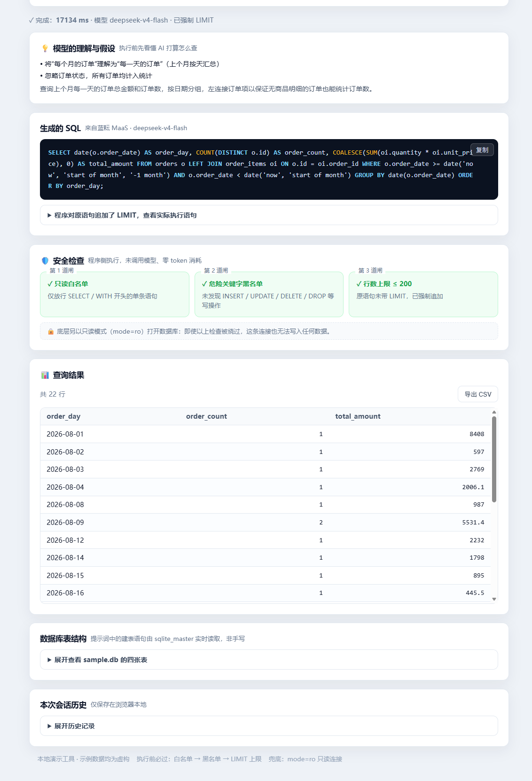Screen dimensions: 532x781
Task: Click the order_count column header
Action: click(x=206, y=416)
